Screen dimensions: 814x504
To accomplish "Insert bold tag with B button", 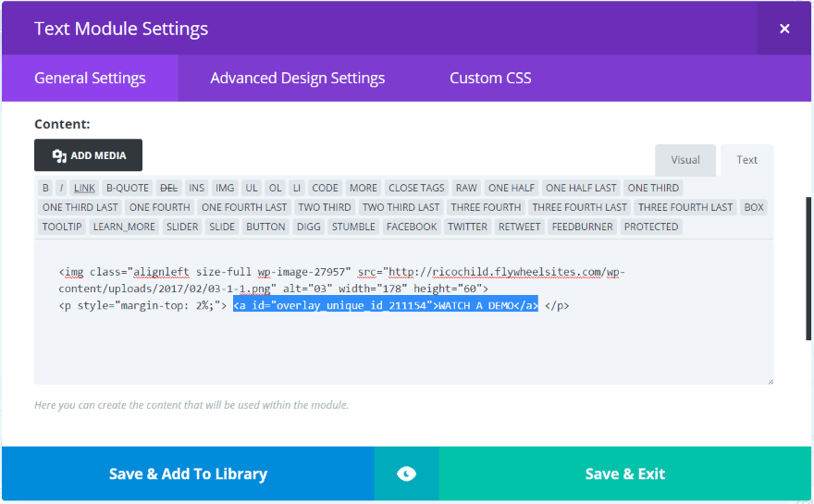I will tap(45, 188).
